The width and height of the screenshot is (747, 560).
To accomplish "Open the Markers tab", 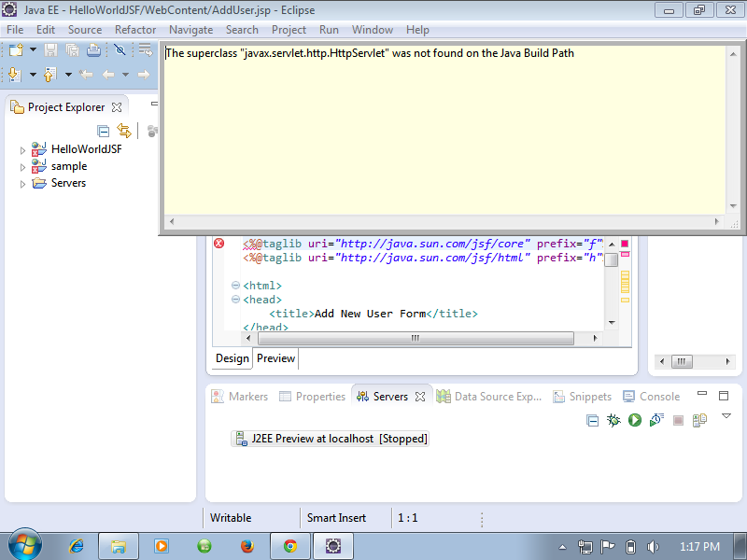I will tap(240, 396).
